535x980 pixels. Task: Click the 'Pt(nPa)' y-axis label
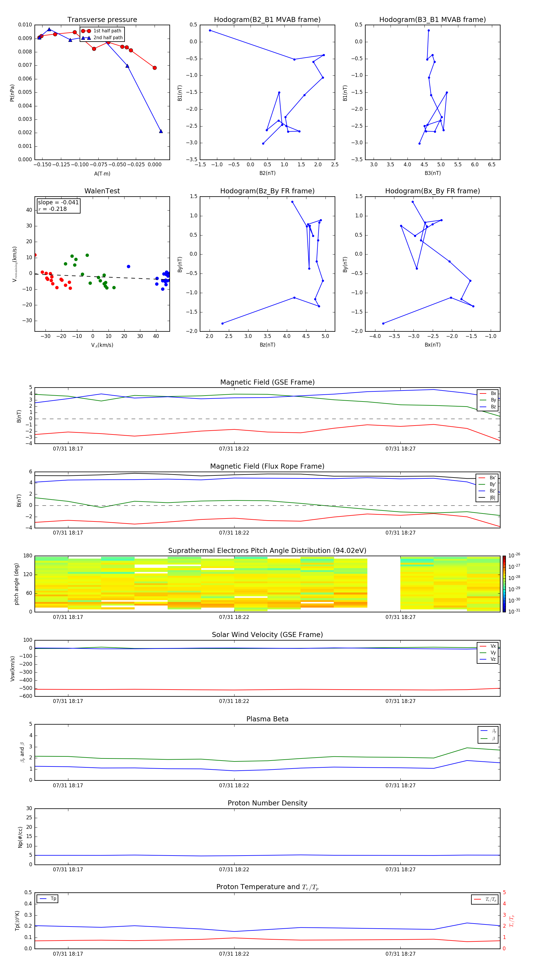(12, 93)
